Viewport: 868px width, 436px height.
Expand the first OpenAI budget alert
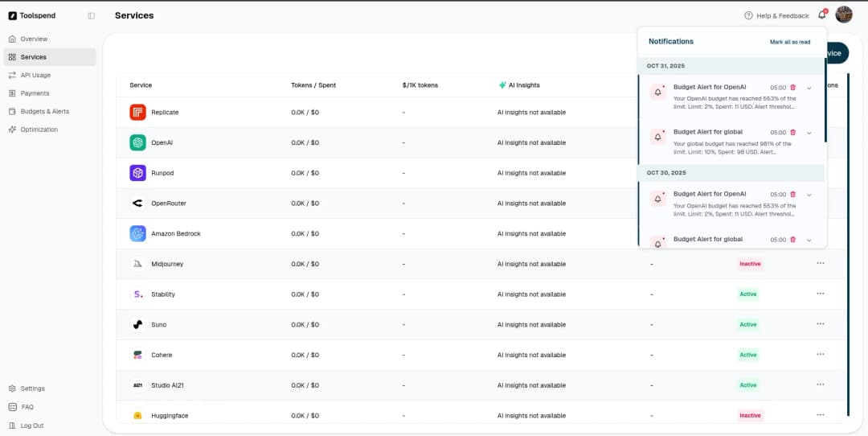point(809,88)
